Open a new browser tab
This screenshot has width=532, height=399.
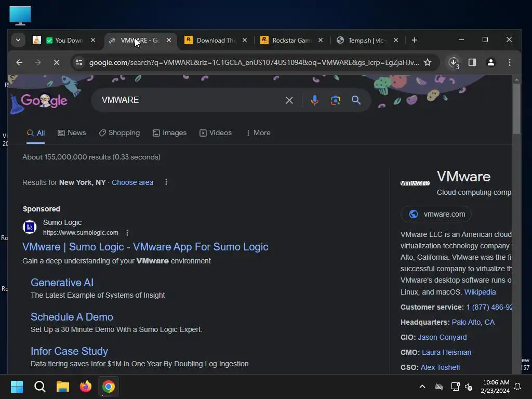pos(414,41)
